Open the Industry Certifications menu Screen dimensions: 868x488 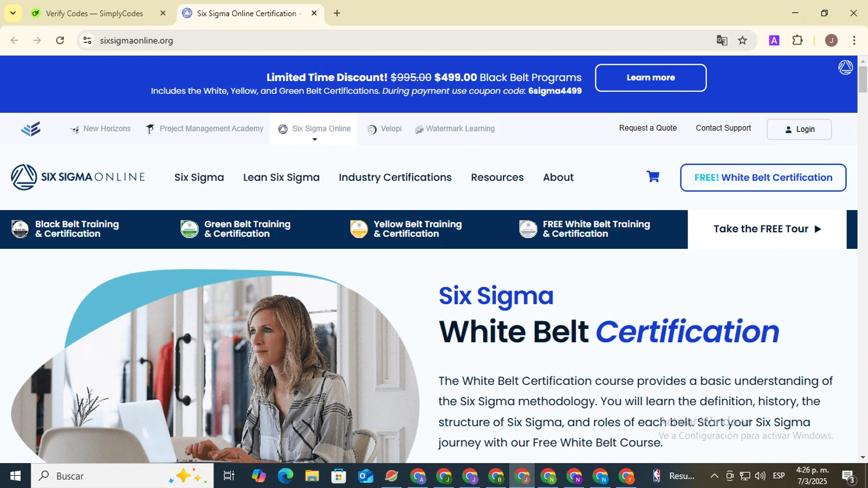[x=395, y=177]
